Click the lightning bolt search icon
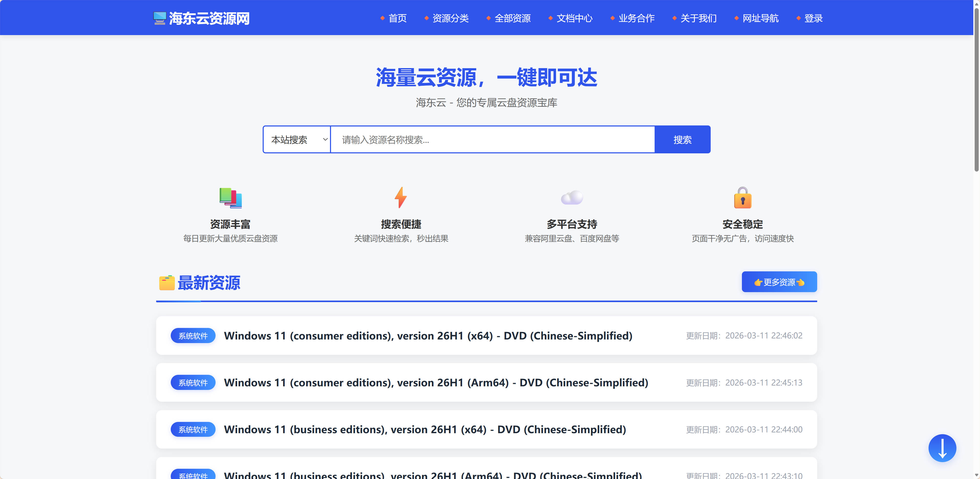The image size is (980, 479). tap(401, 197)
